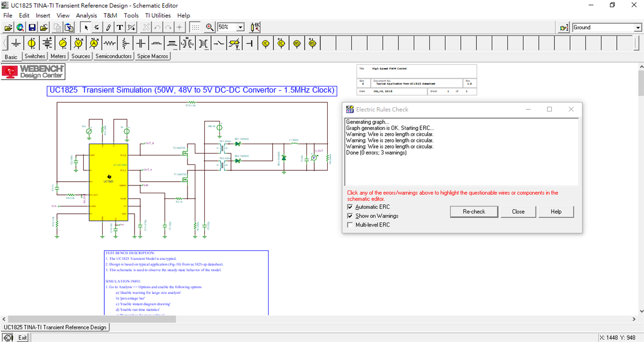This screenshot has height=342, width=644.
Task: Click the Copy icon in the toolbar
Action: click(58, 27)
